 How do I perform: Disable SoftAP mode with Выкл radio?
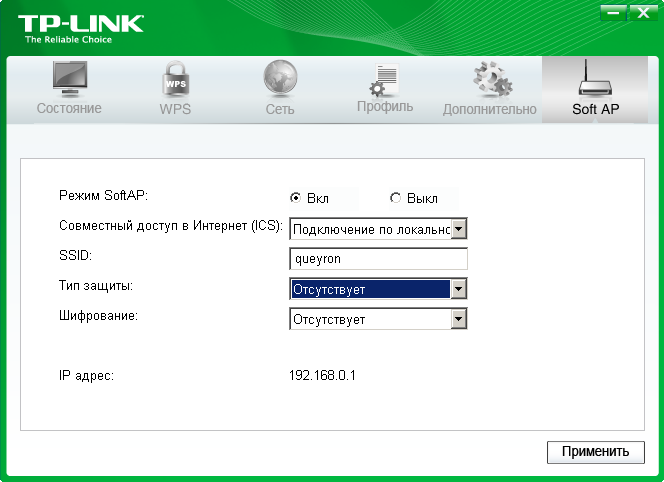pyautogui.click(x=395, y=198)
